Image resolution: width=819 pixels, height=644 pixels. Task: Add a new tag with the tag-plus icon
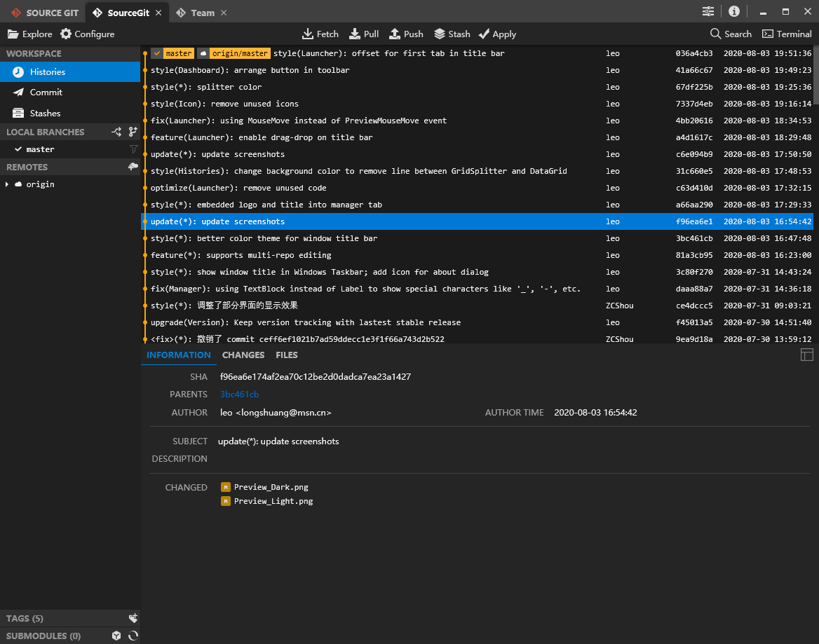click(133, 618)
